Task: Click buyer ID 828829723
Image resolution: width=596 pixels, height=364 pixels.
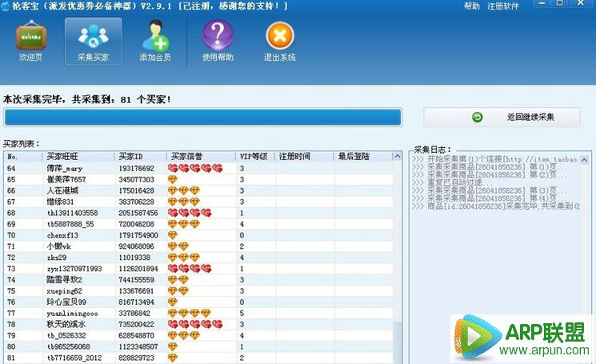Action: (x=137, y=358)
